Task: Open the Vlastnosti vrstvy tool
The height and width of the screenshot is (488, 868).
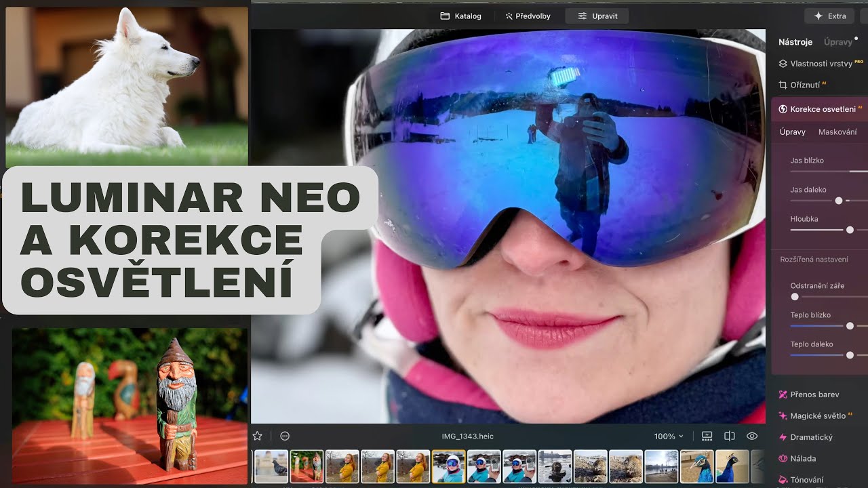Action: tap(821, 64)
